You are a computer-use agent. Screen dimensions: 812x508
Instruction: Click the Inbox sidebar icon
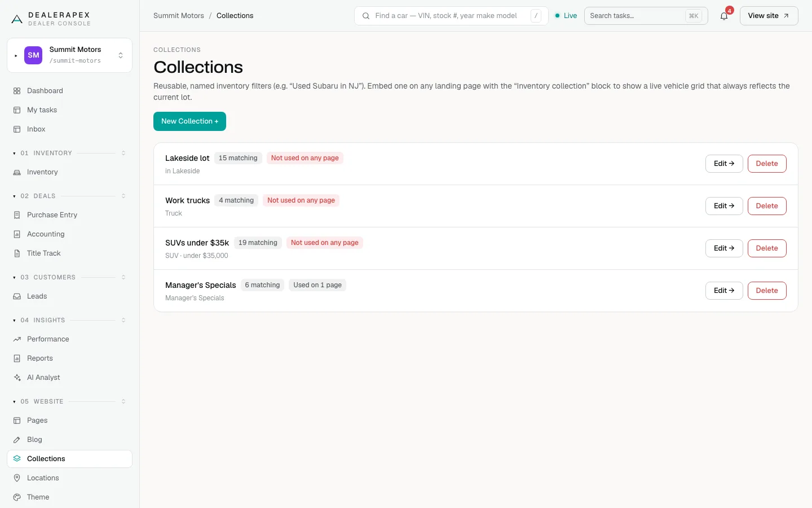coord(17,129)
